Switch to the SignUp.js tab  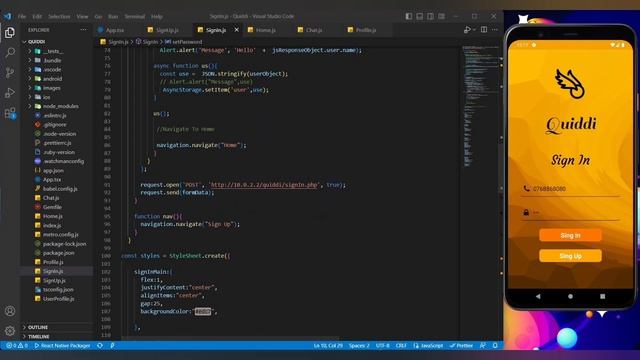coord(167,30)
